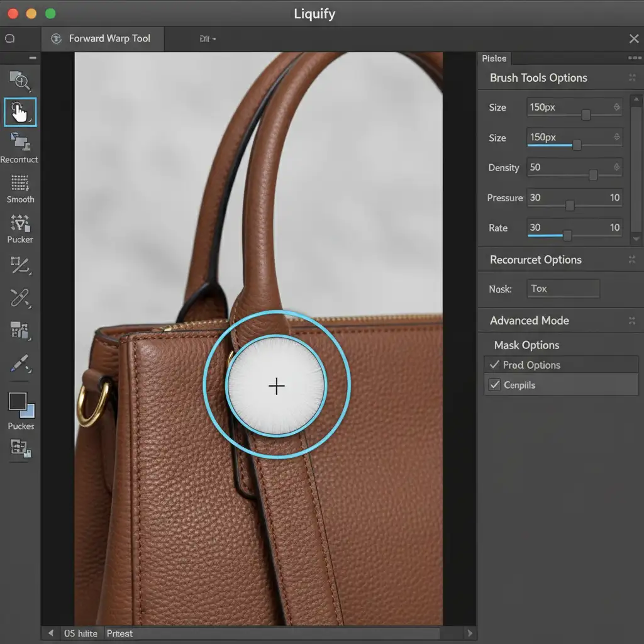Viewport: 644px width, 644px height.
Task: Click the bottom-most icon in left toolbar
Action: pyautogui.click(x=20, y=448)
